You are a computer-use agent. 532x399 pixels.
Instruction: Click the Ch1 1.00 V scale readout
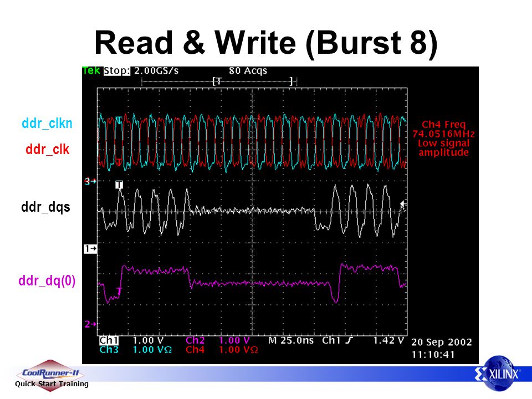tap(148, 340)
